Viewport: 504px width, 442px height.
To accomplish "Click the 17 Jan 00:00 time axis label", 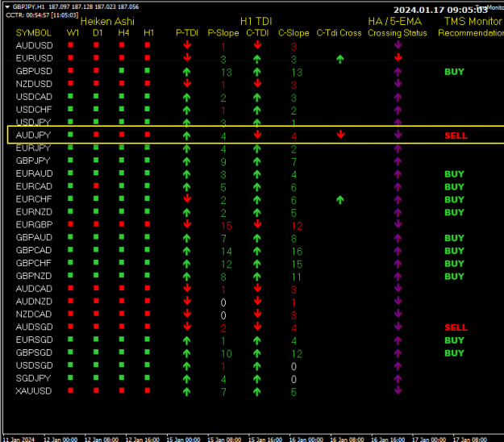I will click(429, 439).
